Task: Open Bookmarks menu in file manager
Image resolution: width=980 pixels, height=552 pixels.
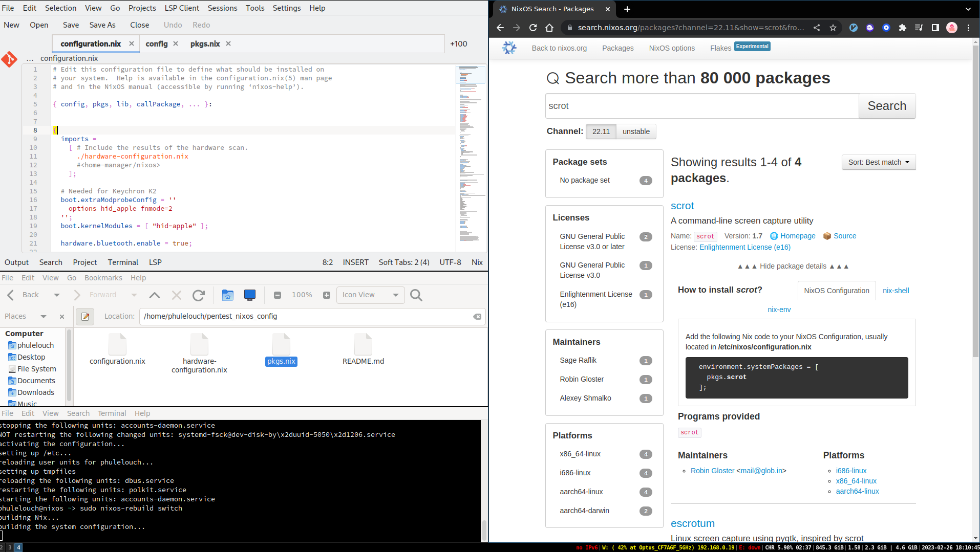Action: pyautogui.click(x=103, y=278)
